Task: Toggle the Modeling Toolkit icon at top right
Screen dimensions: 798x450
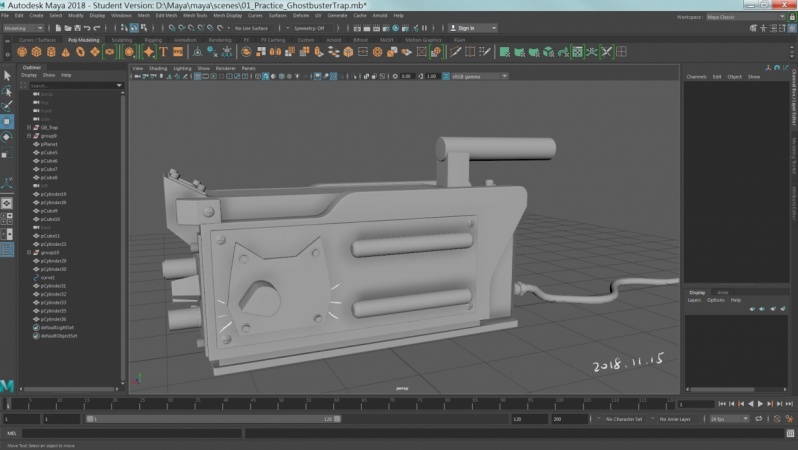Action: [753, 29]
